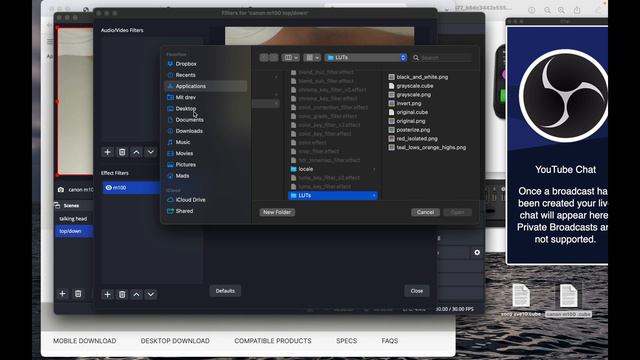The width and height of the screenshot is (640, 360).
Task: Select red_isolated.png file
Action: [x=417, y=139]
